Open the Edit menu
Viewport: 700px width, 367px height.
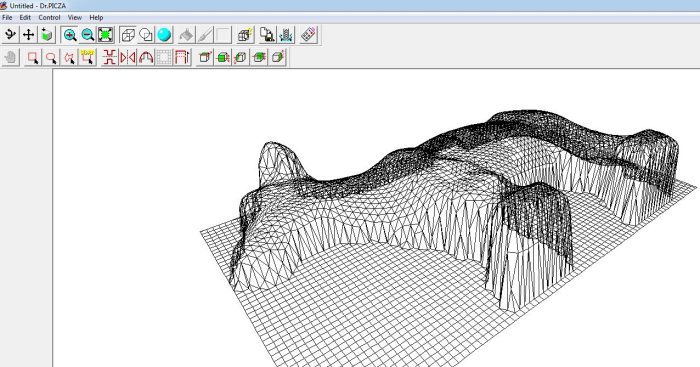pos(25,17)
